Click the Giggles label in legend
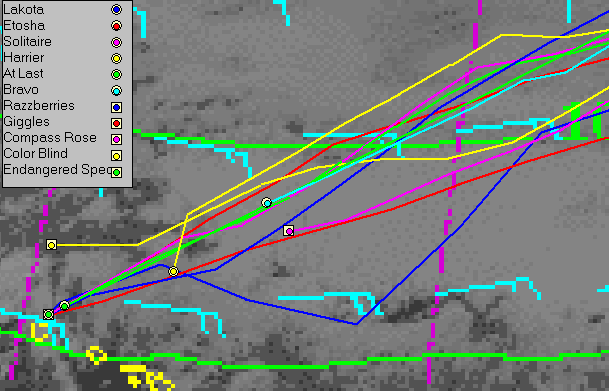The height and width of the screenshot is (391, 609). pyautogui.click(x=26, y=122)
